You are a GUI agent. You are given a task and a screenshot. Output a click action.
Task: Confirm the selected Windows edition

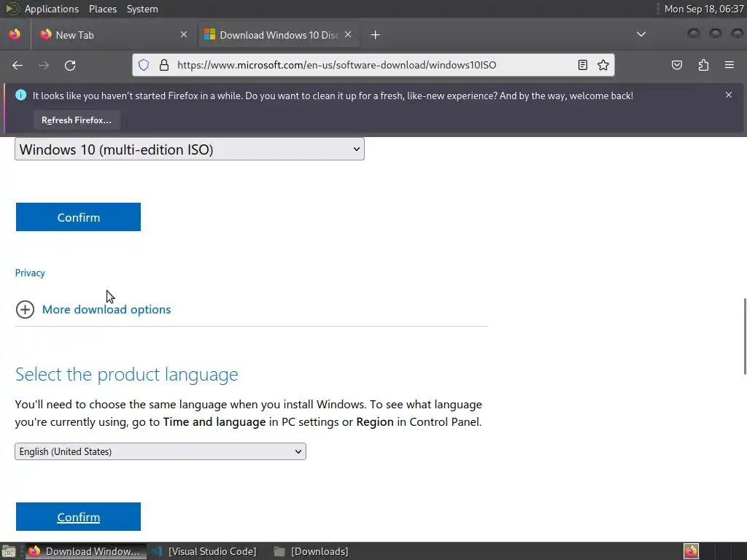click(x=78, y=217)
